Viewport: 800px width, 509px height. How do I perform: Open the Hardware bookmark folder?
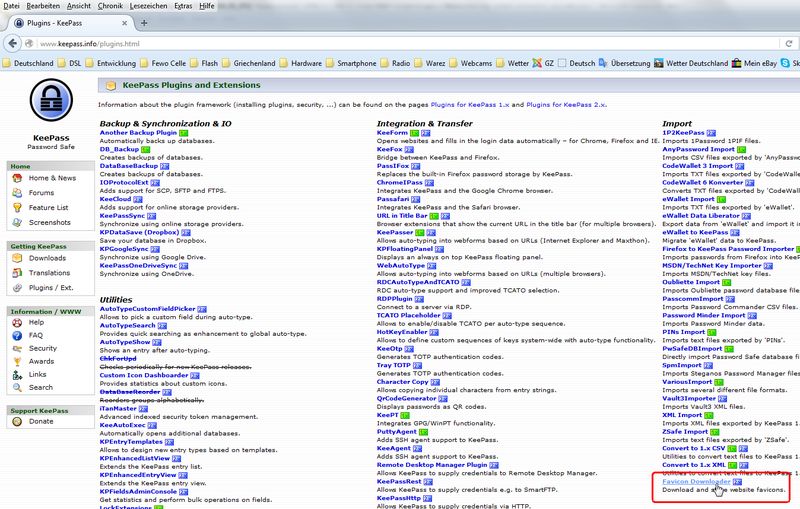(x=301, y=63)
